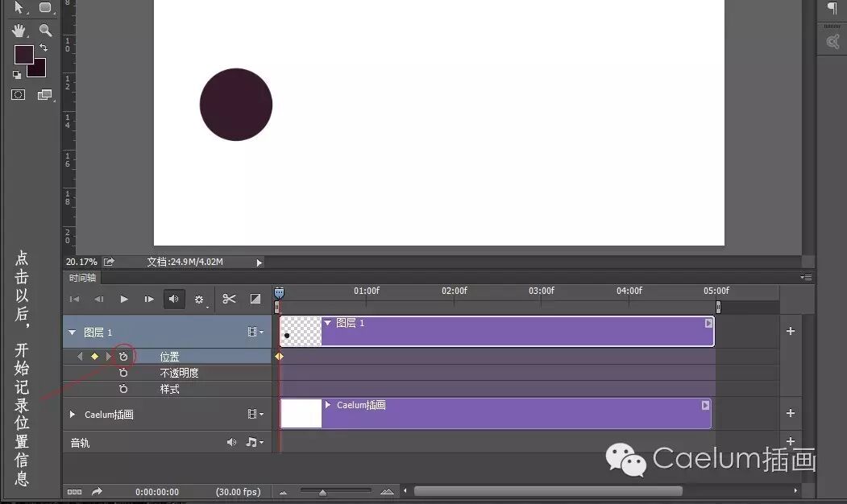Select the 时间轴 panel tab
The height and width of the screenshot is (504, 847).
coord(82,278)
